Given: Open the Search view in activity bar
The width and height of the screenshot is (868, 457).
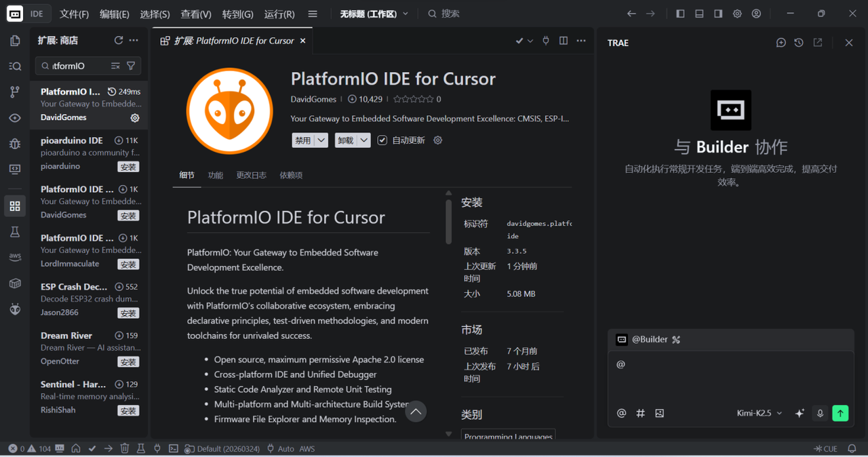Looking at the screenshot, I should (15, 66).
